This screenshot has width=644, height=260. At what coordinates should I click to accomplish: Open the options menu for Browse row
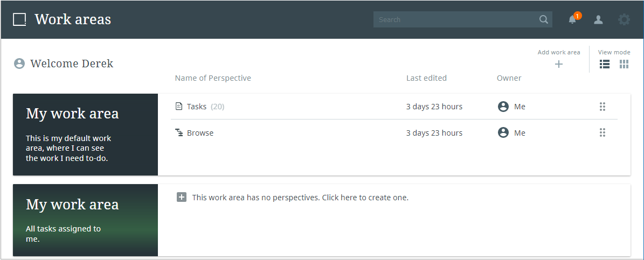[603, 132]
